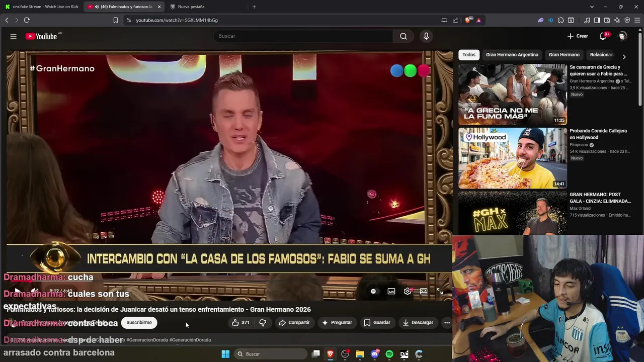Open 'Probando Comida Callejera en Hollywood' title
The width and height of the screenshot is (644, 362).
598,134
